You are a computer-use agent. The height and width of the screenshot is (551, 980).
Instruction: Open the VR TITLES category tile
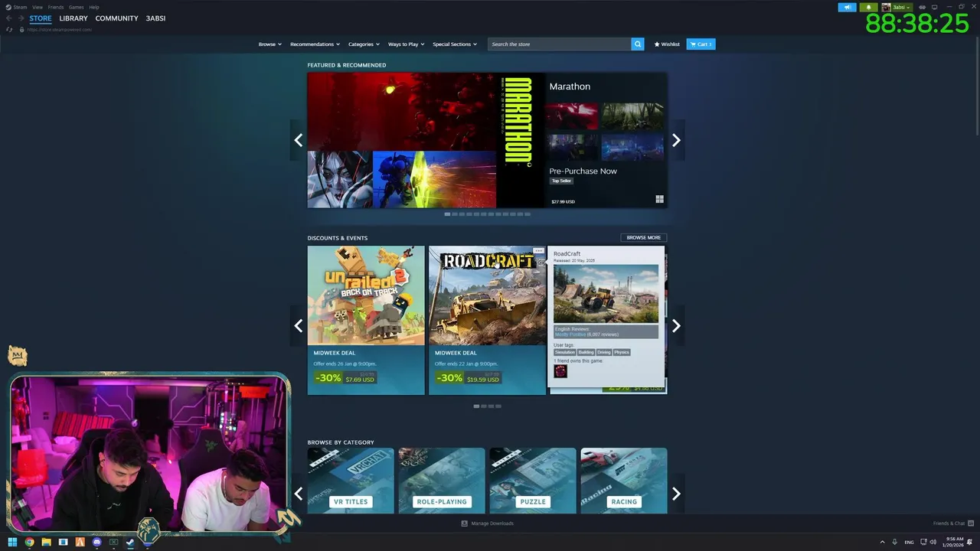tap(351, 481)
